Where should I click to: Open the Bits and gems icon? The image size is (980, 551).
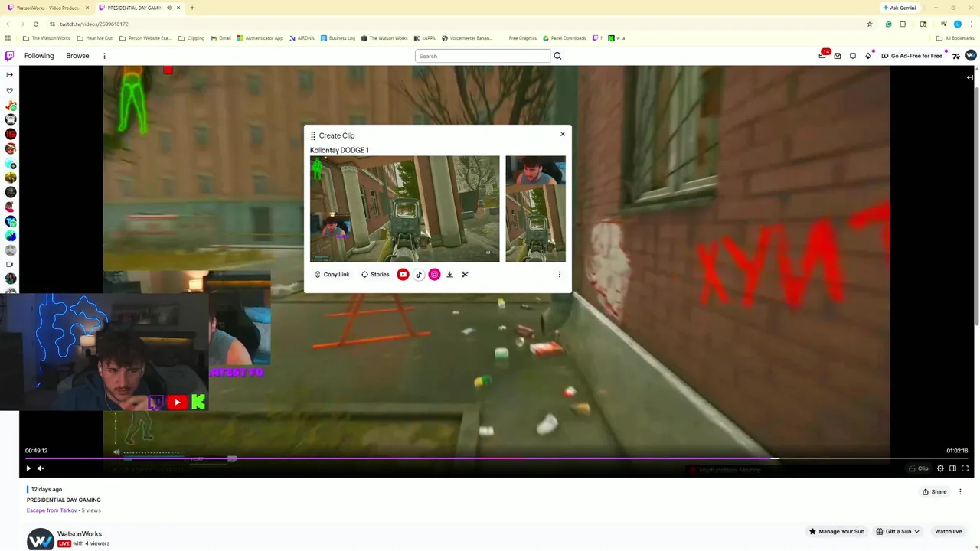pyautogui.click(x=868, y=55)
